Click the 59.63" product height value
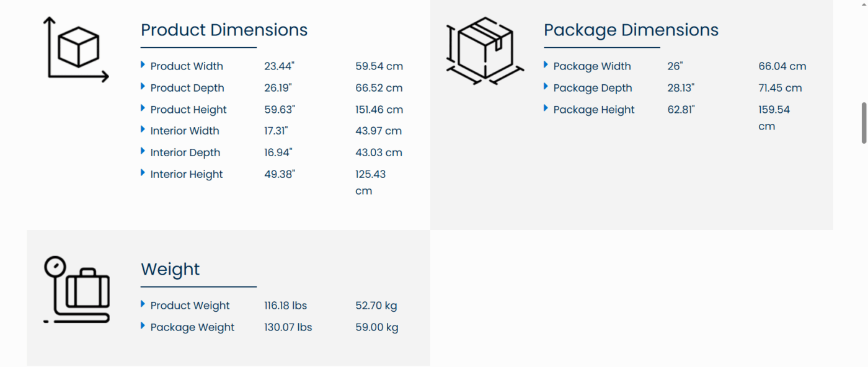 [x=280, y=110]
